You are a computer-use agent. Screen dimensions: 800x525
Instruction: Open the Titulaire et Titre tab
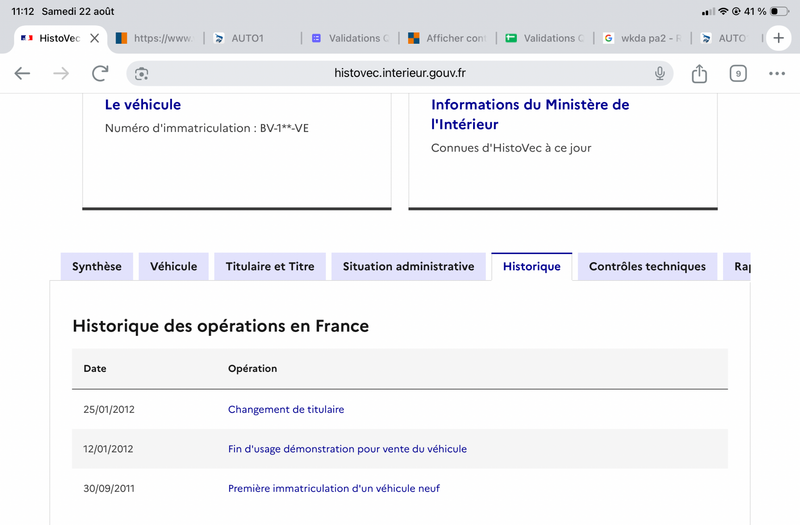click(x=270, y=266)
